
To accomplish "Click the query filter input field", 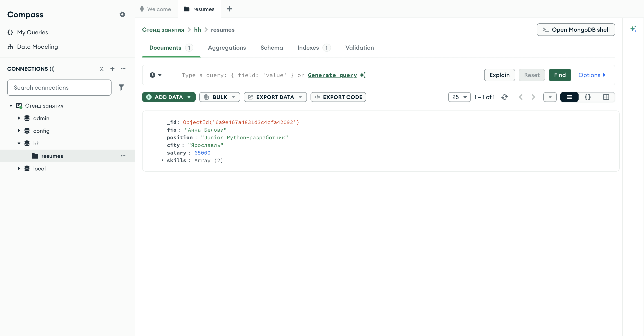I will tap(322, 75).
